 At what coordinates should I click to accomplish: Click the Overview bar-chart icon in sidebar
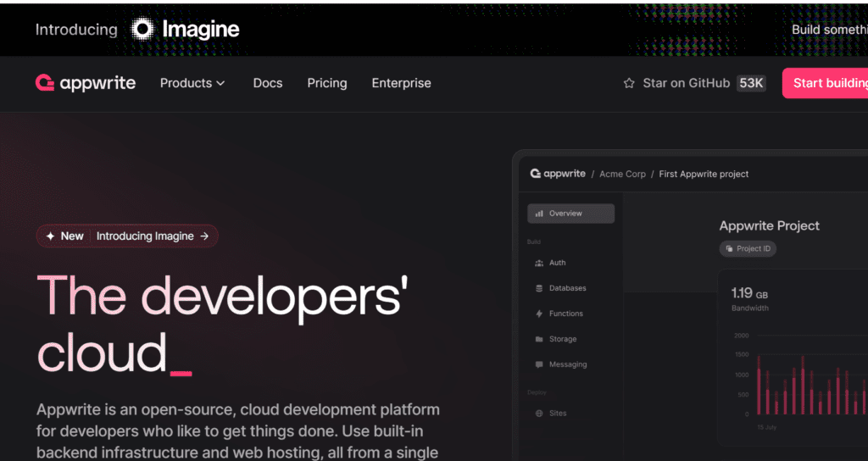click(x=539, y=214)
